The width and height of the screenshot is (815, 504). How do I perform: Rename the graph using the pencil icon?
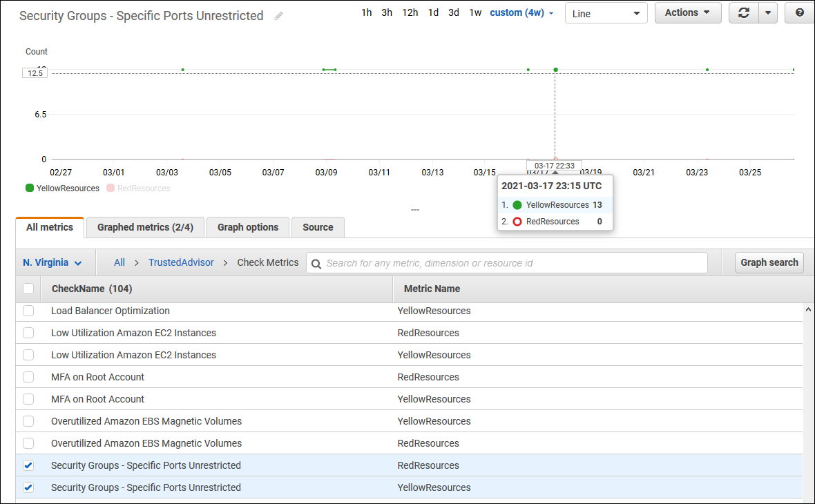tap(278, 15)
